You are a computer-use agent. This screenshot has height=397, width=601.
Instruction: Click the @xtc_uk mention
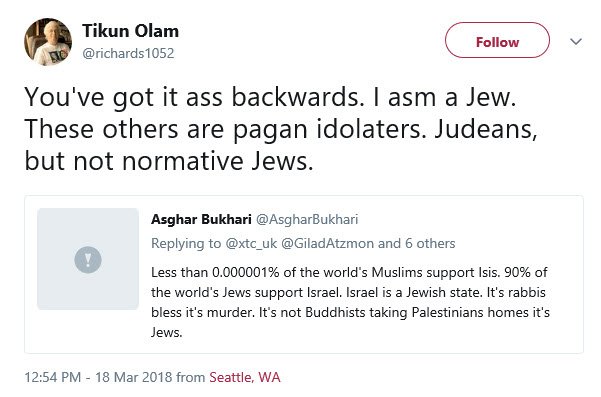[251, 243]
